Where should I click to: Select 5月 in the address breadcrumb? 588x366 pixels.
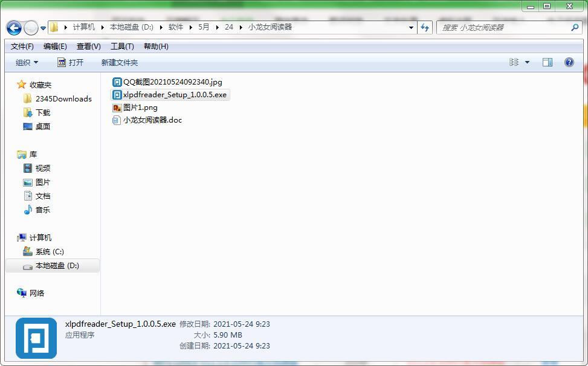click(x=204, y=27)
